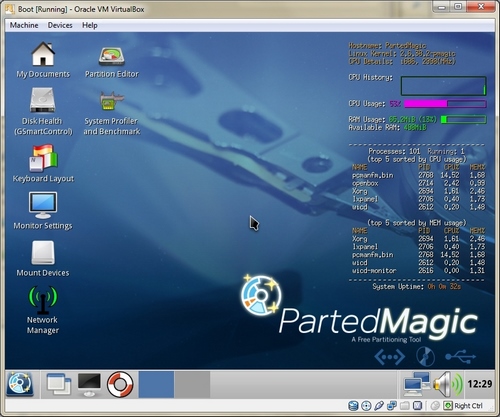Open the Parted Magic start menu button
Screen dimensions: 500x417
click(x=20, y=384)
